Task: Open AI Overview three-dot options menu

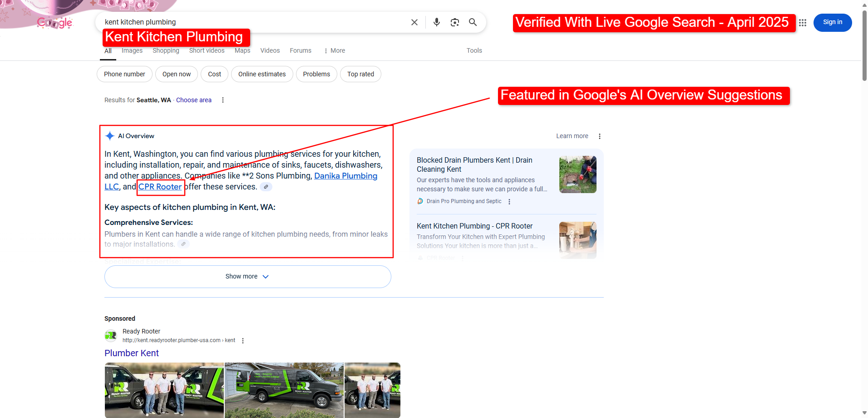Action: point(599,136)
